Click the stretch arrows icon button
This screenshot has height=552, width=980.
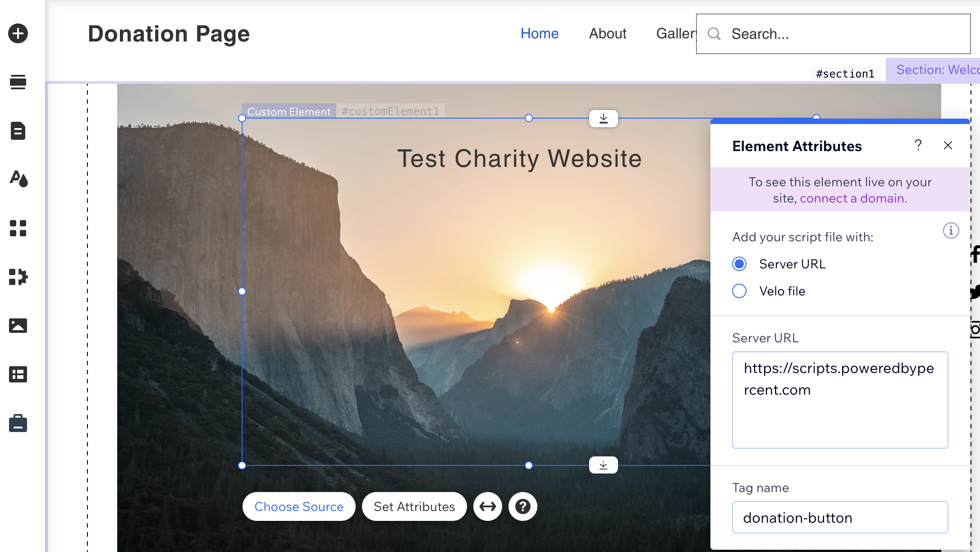(487, 506)
